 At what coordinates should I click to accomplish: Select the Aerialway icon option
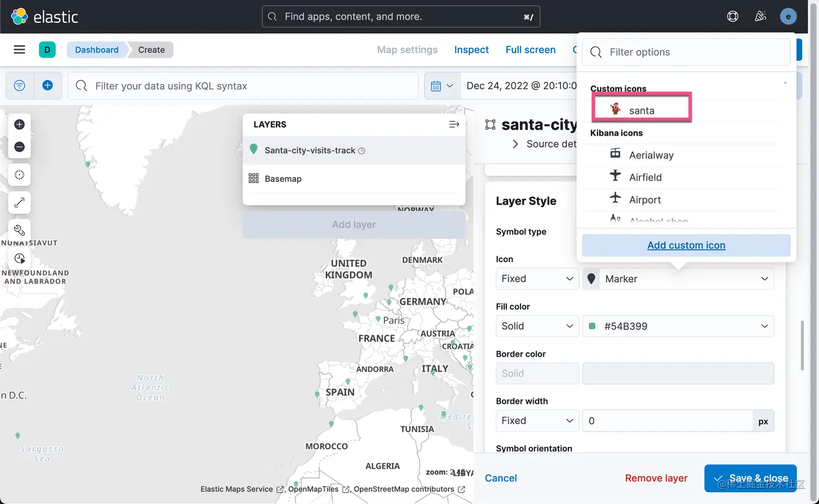681,155
